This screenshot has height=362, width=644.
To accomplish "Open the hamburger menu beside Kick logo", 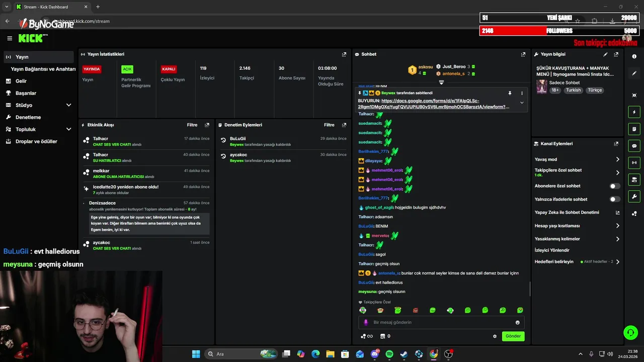I will pos(10,38).
